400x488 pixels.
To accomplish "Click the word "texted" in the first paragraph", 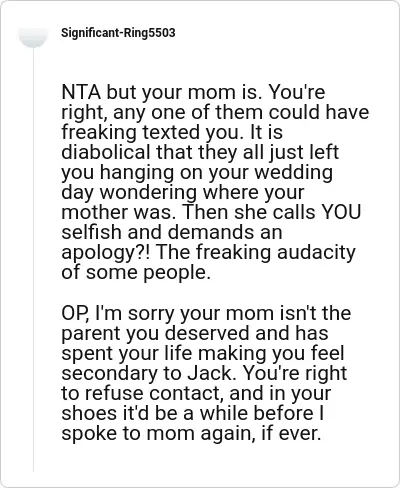I will coord(171,132).
